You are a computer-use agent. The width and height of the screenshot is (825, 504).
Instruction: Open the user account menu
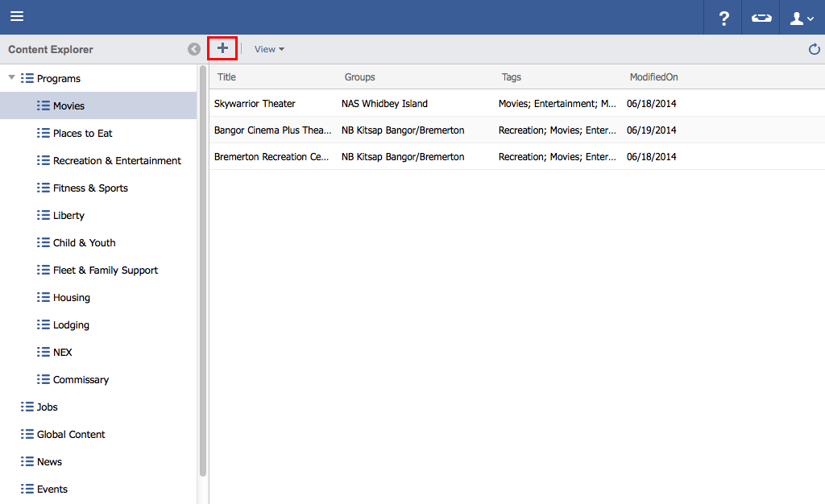point(802,18)
